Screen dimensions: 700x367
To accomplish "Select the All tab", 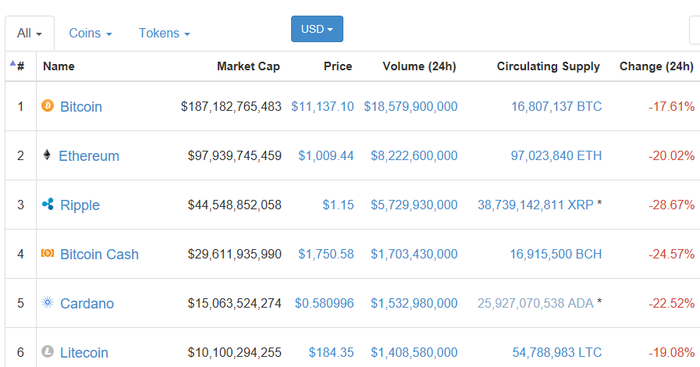I will pyautogui.click(x=29, y=33).
